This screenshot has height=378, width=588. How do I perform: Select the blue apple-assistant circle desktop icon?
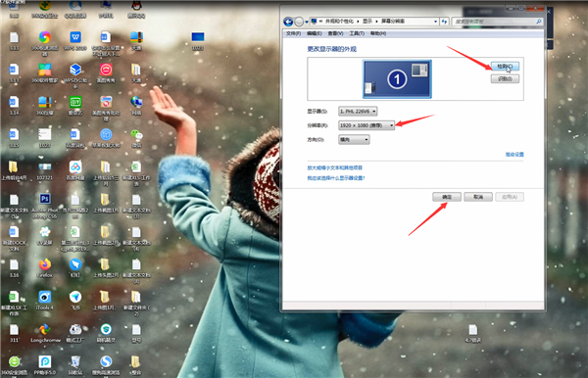pos(106,138)
